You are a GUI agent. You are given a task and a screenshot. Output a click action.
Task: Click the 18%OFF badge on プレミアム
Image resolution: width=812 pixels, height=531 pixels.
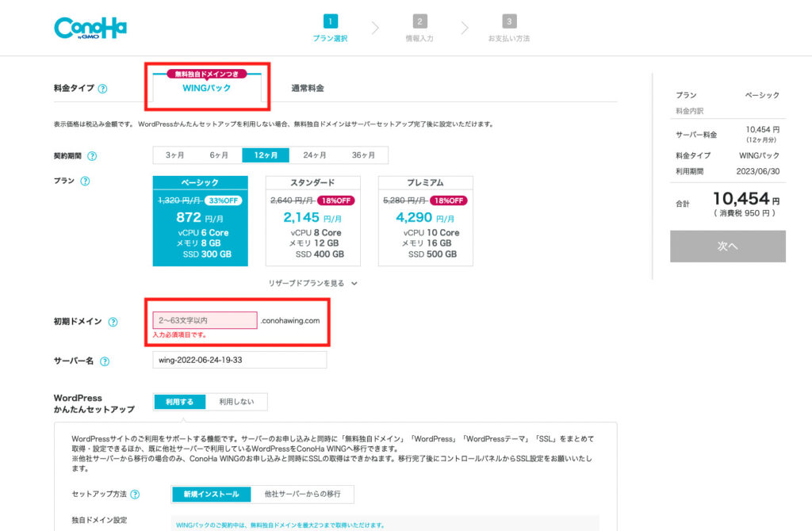pos(449,201)
